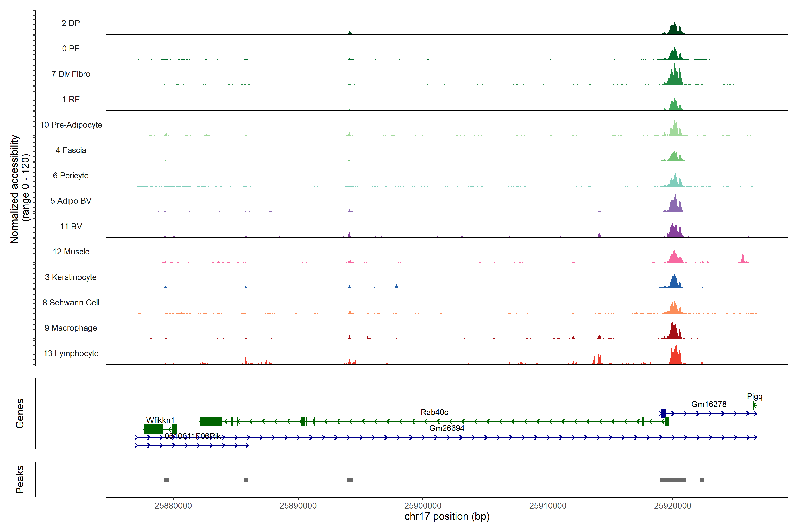Click the 3 Keratinocyte track label
The image size is (798, 532).
(x=70, y=277)
